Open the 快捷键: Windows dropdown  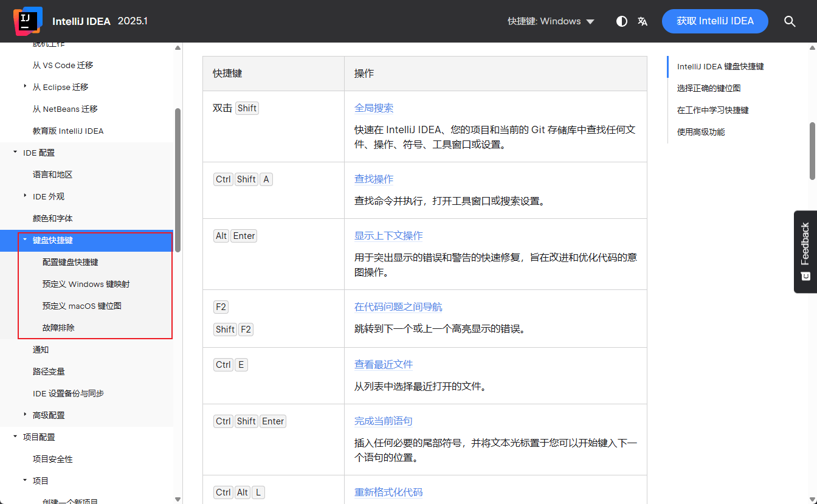click(x=551, y=21)
